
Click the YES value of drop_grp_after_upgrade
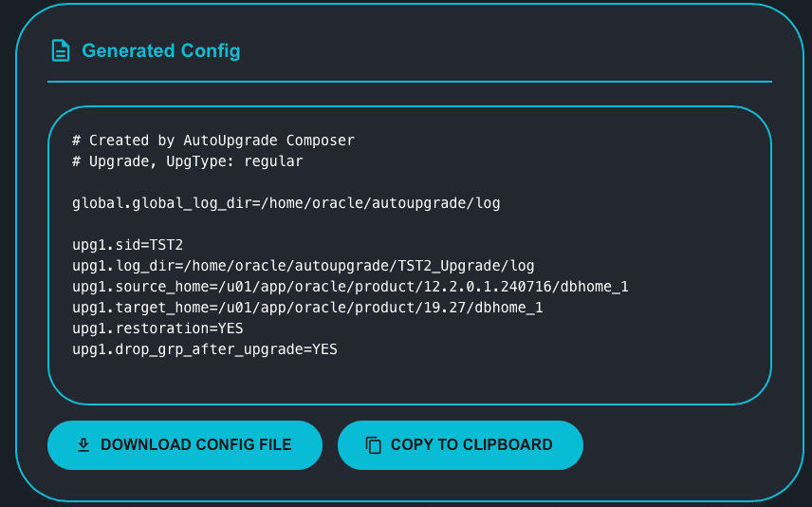click(325, 349)
